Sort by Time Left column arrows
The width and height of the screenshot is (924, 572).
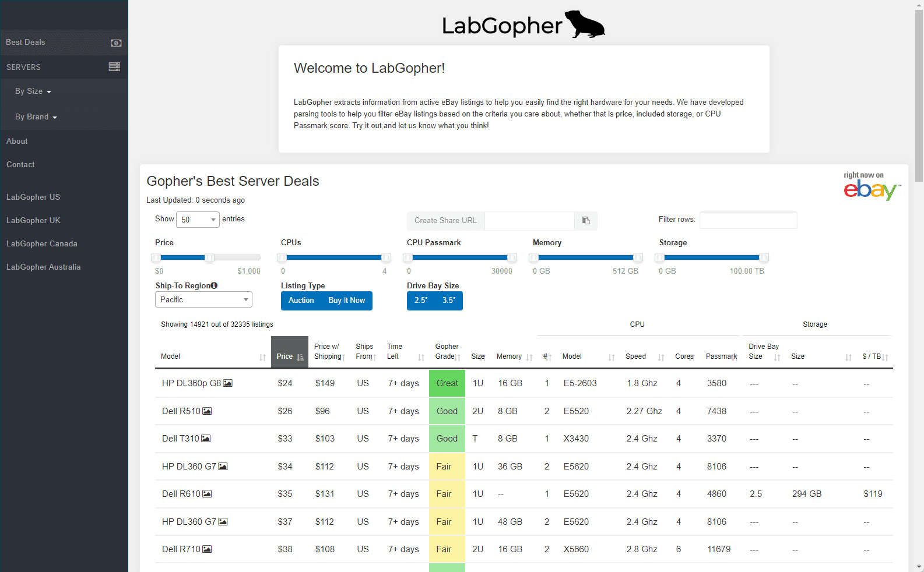click(421, 358)
